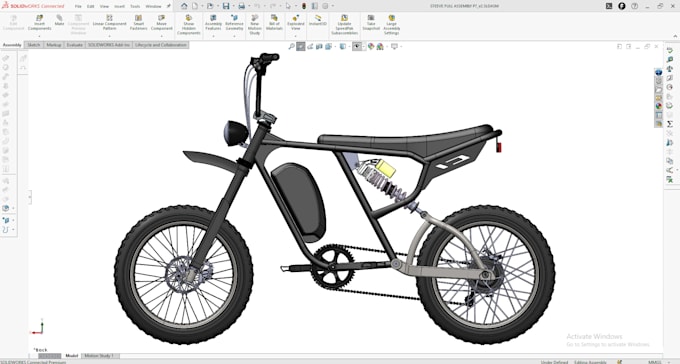Click the Options gear icon in top toolbar
This screenshot has width=680, height=364.
(x=325, y=6)
